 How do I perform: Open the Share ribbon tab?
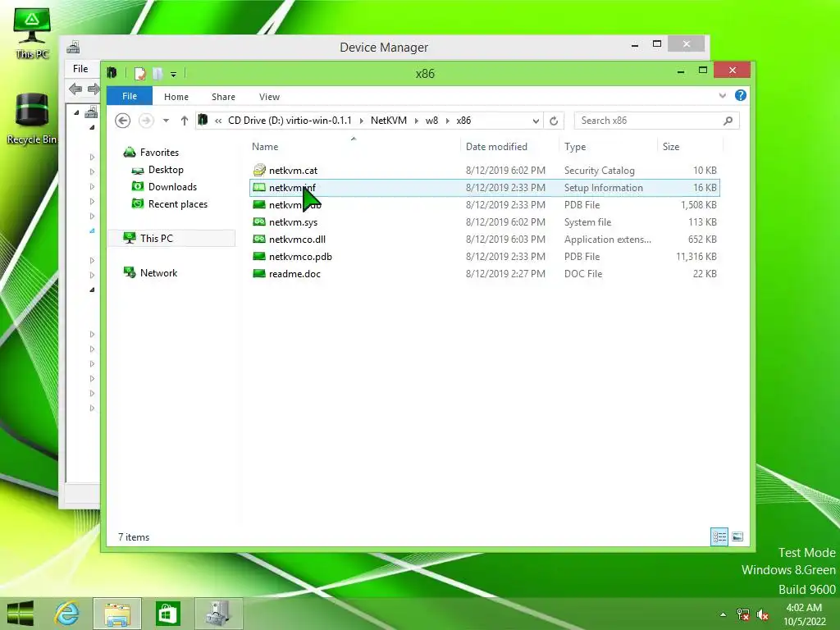pos(223,97)
